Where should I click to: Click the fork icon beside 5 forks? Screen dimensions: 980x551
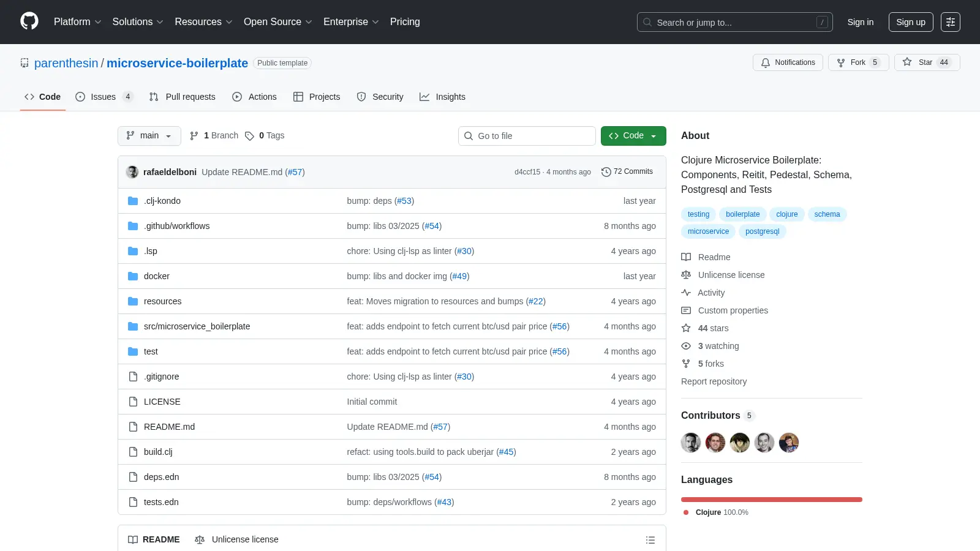(686, 364)
